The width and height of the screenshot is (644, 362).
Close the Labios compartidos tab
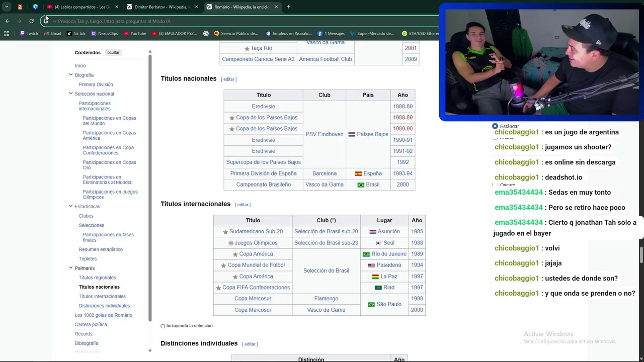pos(117,7)
